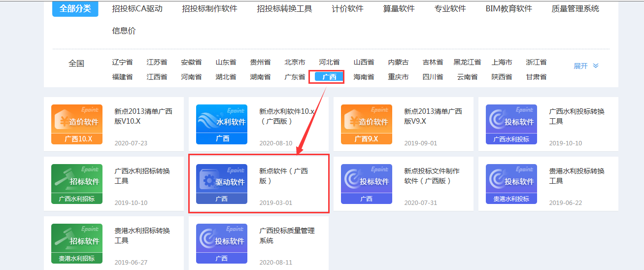Filter by 广东省 province
Viewport: 644px width, 270px height.
[x=295, y=77]
